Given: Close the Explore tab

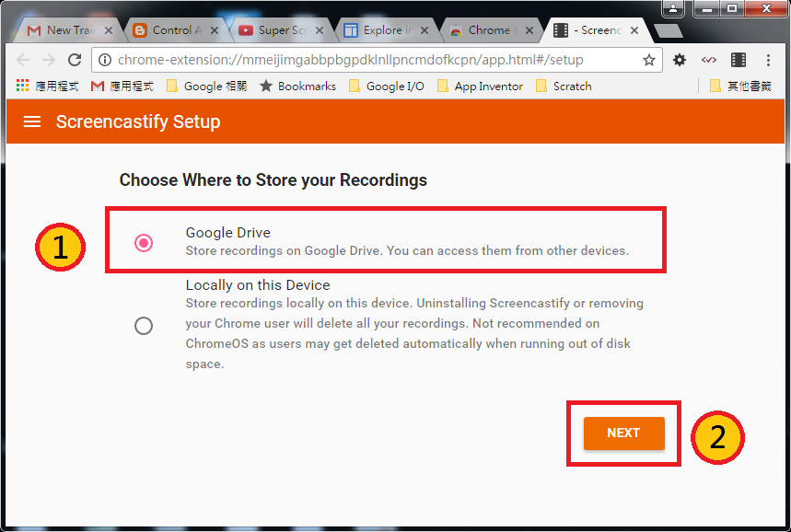Looking at the screenshot, I should pos(423,30).
